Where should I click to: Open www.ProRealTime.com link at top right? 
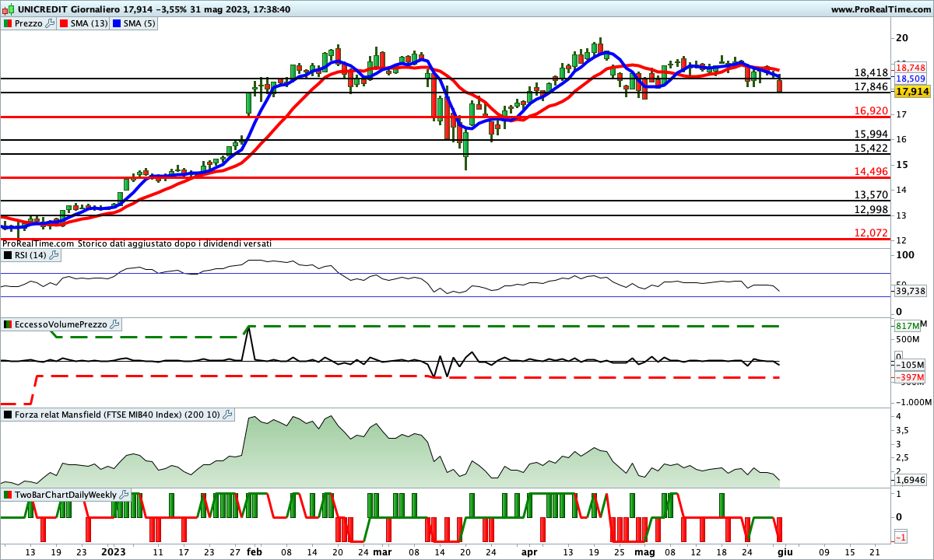click(880, 9)
